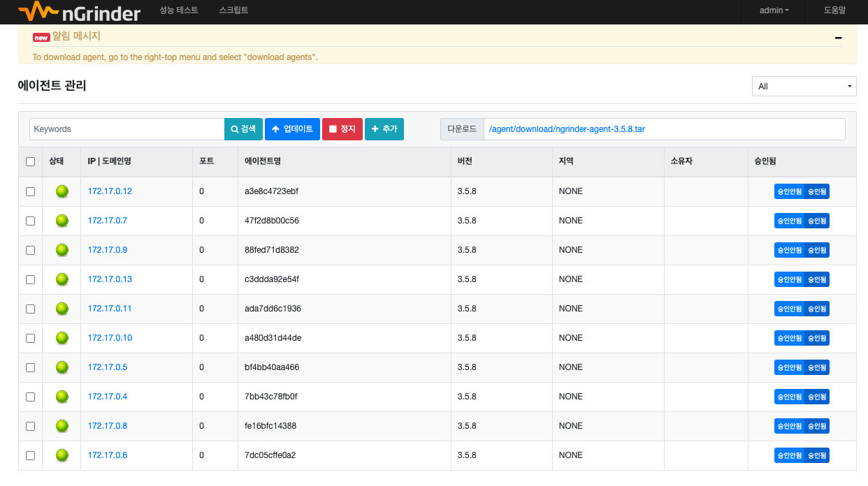
Task: Click the nGrinder logo
Action: point(80,11)
